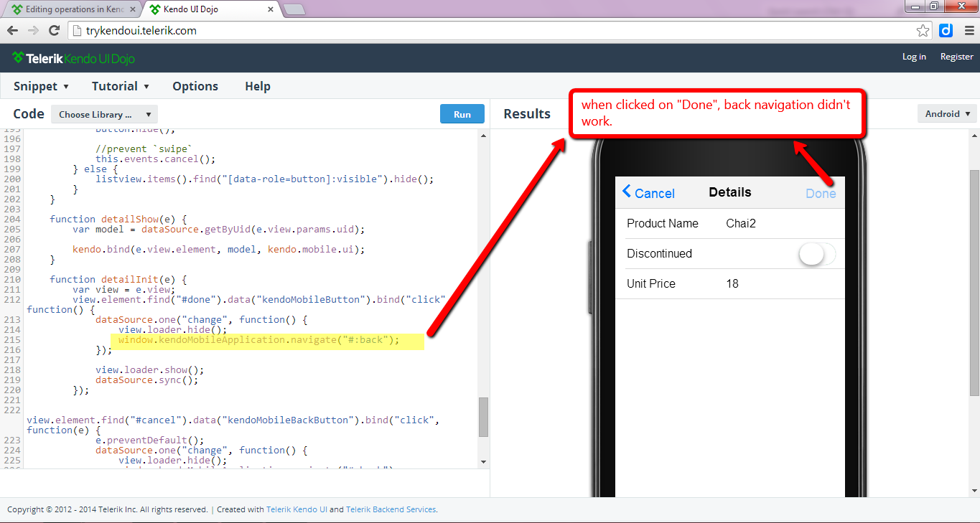The image size is (980, 523).
Task: Click the 'var model = dataSource.getByUid' code line
Action: coord(219,229)
